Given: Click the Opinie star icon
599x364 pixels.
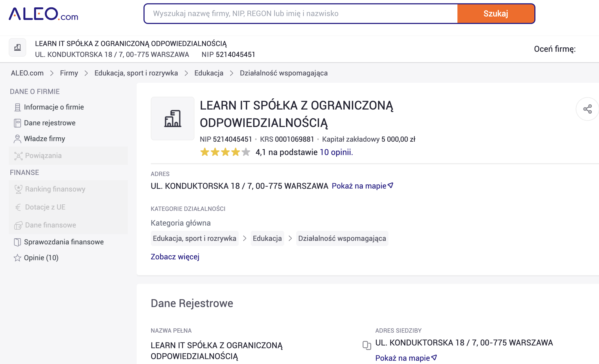Looking at the screenshot, I should pos(17,258).
